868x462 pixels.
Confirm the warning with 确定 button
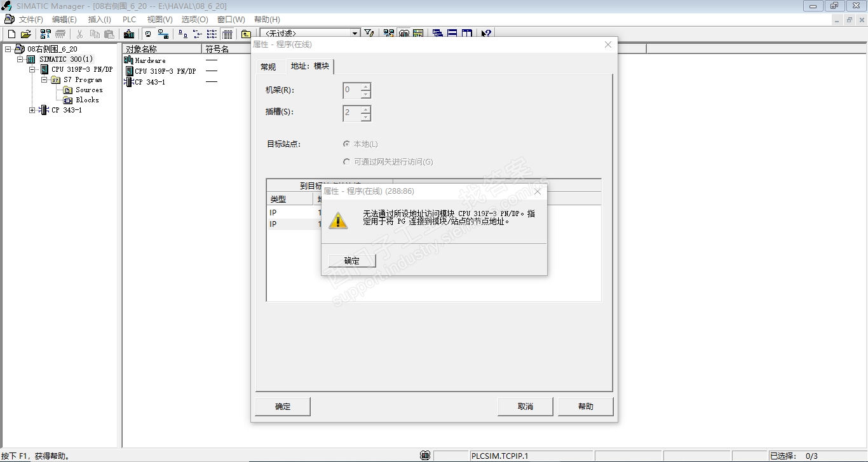click(352, 261)
